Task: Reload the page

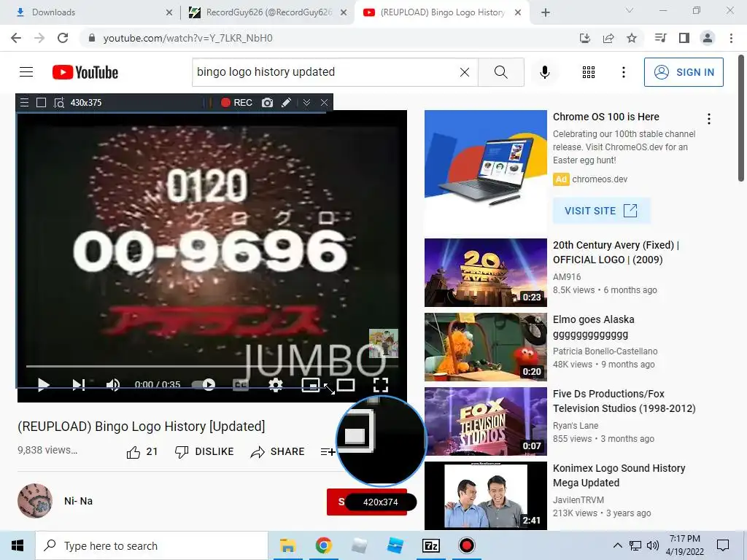Action: [x=63, y=38]
